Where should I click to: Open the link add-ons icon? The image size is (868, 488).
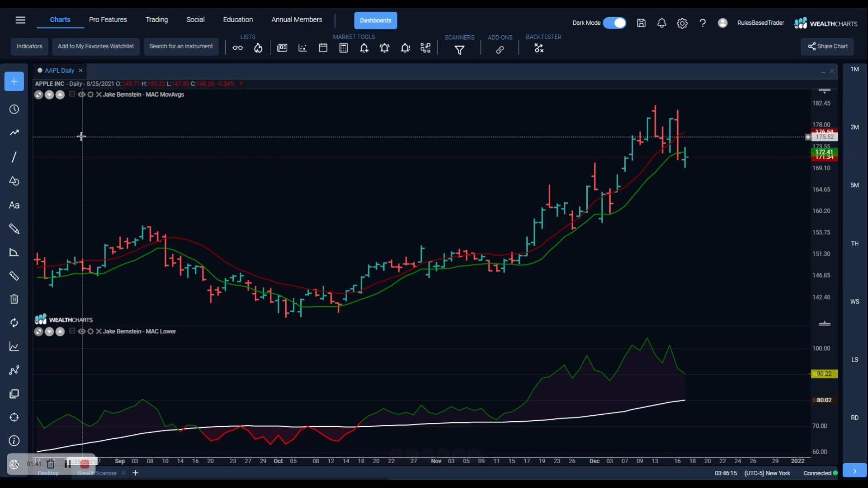click(x=500, y=50)
